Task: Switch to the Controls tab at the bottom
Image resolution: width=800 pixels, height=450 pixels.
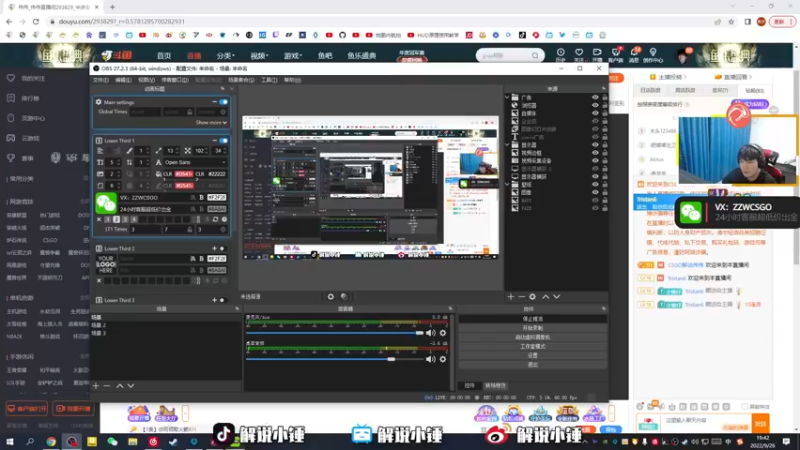Action: [469, 386]
